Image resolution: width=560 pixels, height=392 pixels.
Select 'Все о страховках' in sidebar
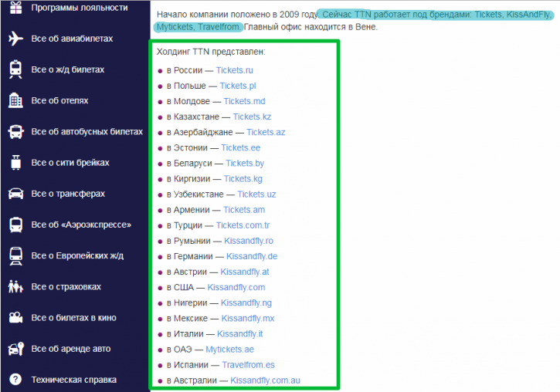(x=66, y=287)
